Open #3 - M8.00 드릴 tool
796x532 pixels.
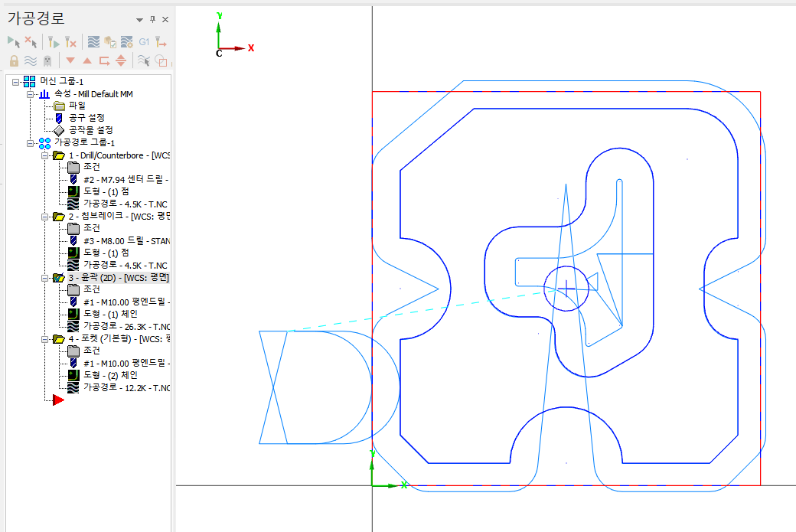[x=127, y=240]
